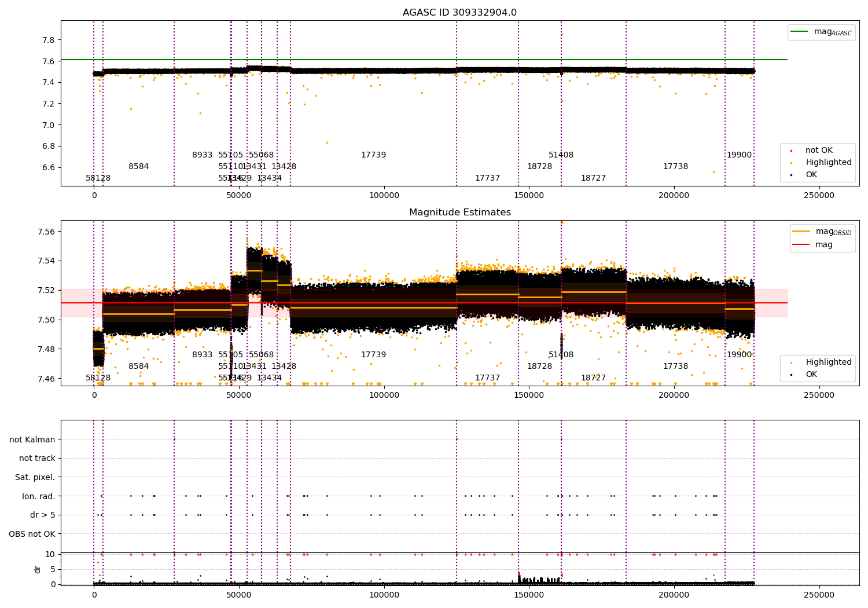This screenshot has width=868, height=608.
Task: Click obsid label 17738 in top plot
Action: coord(676,167)
